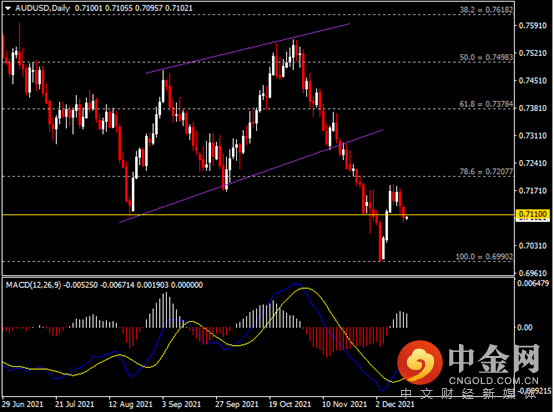The width and height of the screenshot is (554, 412).
Task: Click the triangle arrow beside AUDUSD,Daily
Action: coord(8,8)
